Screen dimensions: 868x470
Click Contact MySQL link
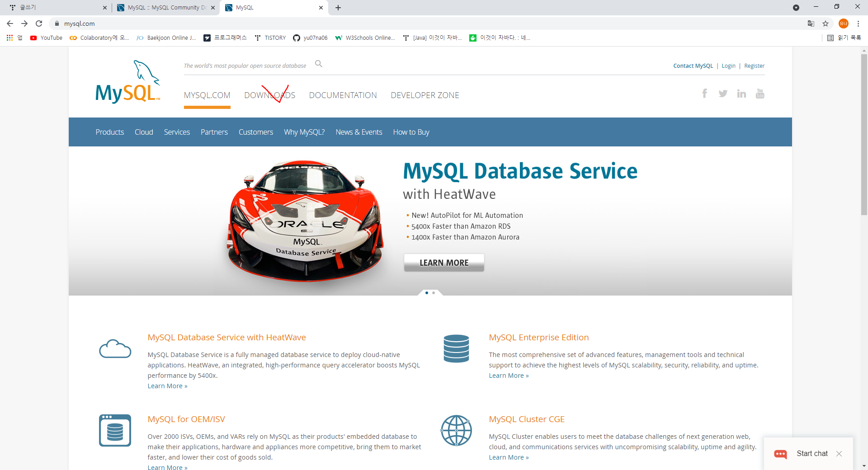[x=693, y=66]
